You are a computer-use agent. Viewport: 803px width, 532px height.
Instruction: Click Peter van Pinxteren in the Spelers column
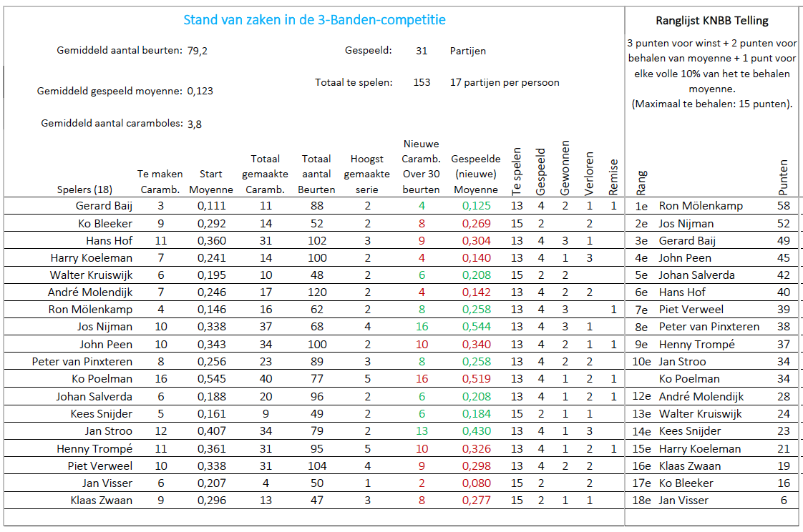coord(82,362)
